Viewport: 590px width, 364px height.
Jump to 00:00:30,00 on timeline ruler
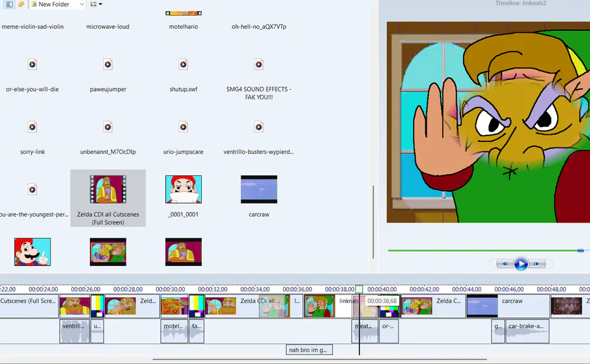(170, 289)
